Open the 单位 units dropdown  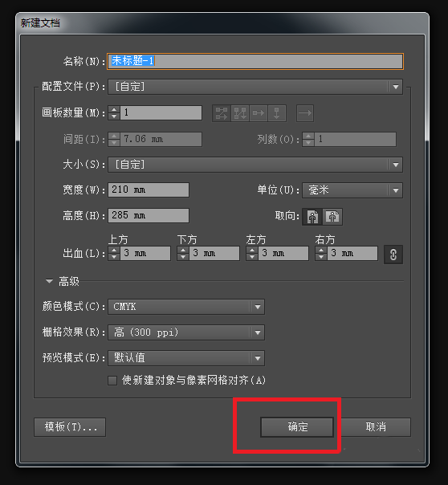point(352,190)
